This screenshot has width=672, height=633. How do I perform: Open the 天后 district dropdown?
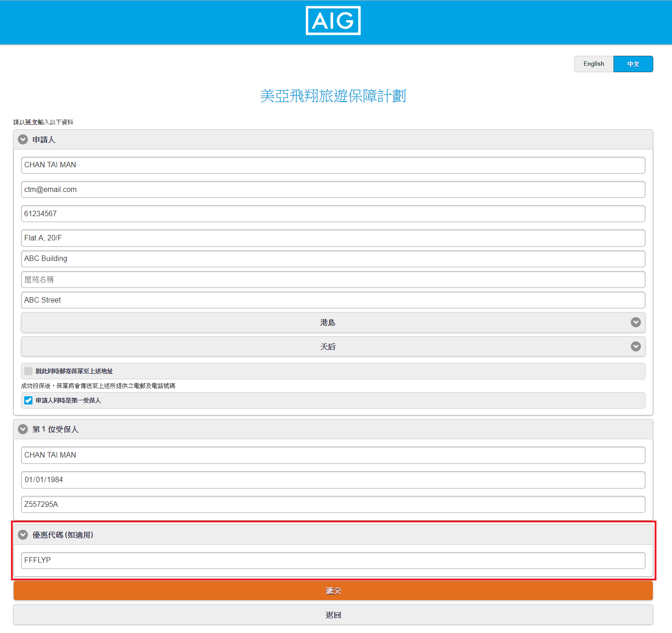pyautogui.click(x=333, y=346)
